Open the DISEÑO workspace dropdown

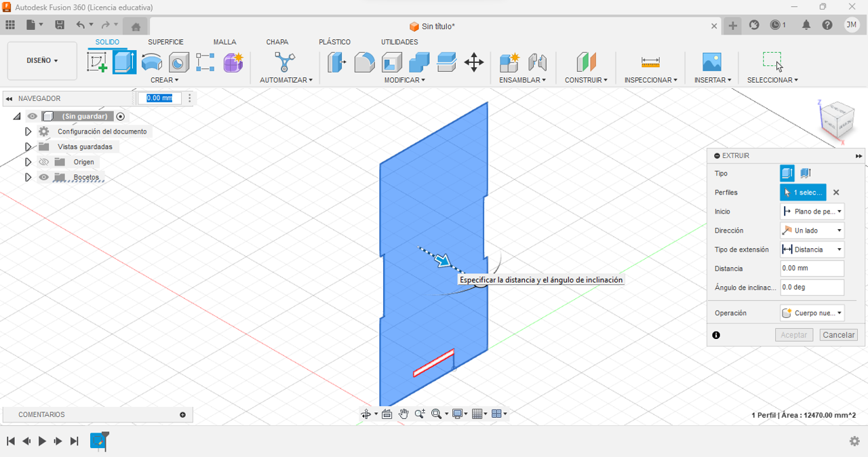click(42, 61)
